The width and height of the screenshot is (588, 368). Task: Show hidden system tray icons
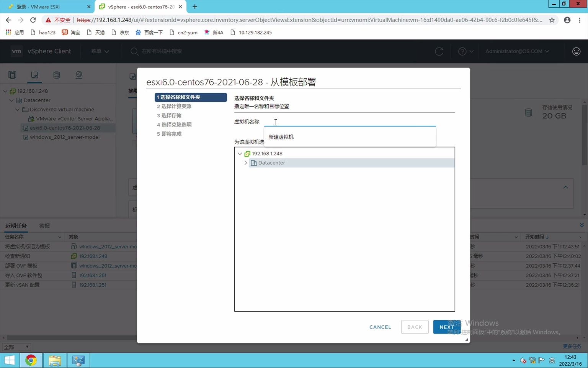pos(513,360)
